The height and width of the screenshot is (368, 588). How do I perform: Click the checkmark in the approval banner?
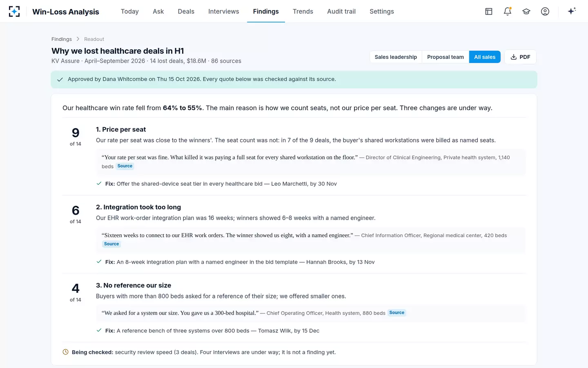[x=60, y=79]
